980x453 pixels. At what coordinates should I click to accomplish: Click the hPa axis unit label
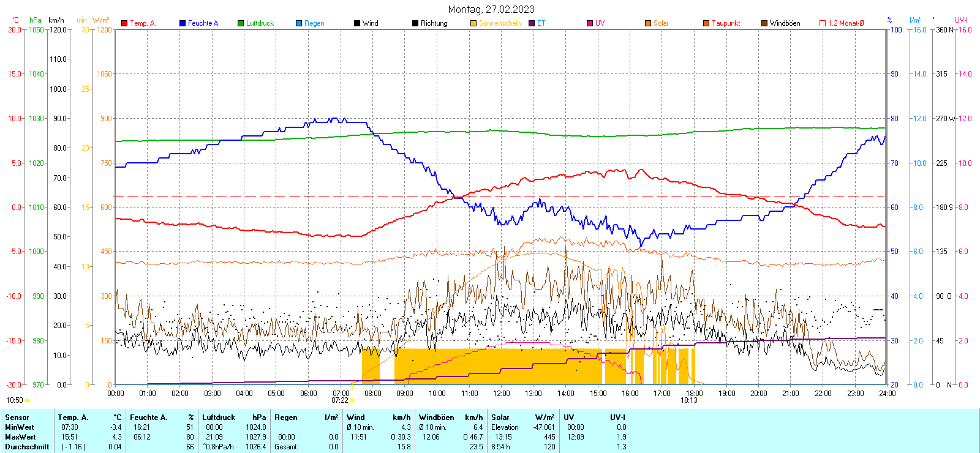click(36, 20)
